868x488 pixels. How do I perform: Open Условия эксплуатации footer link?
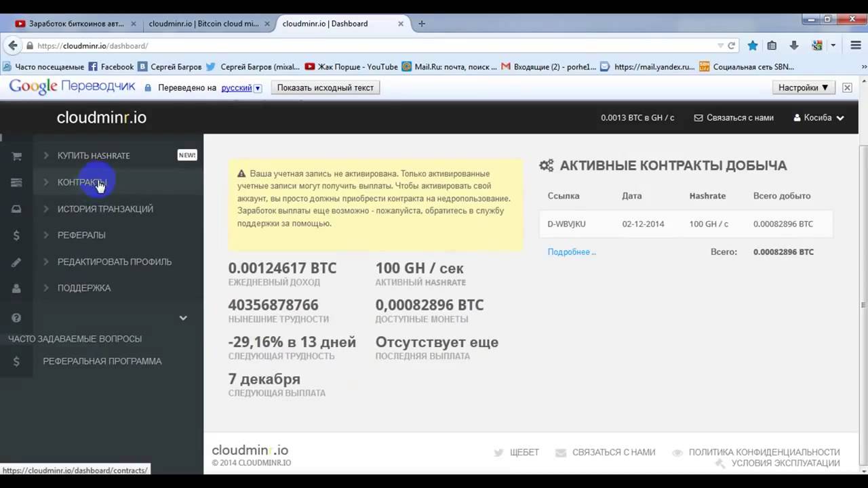click(785, 464)
